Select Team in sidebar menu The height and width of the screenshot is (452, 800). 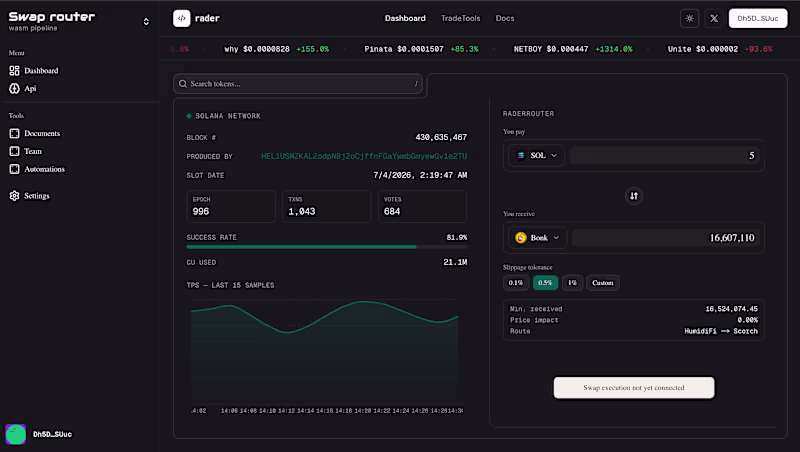point(33,151)
